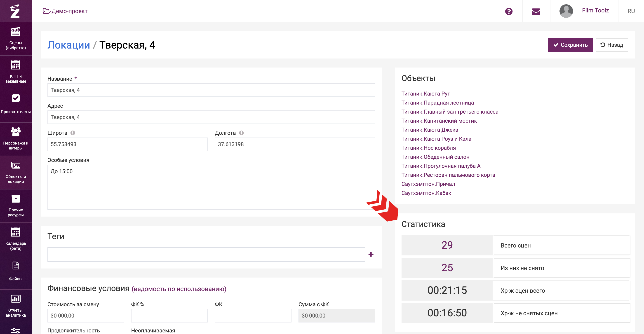The image size is (644, 334).
Task: Click the Сумма с ФК field
Action: [337, 315]
